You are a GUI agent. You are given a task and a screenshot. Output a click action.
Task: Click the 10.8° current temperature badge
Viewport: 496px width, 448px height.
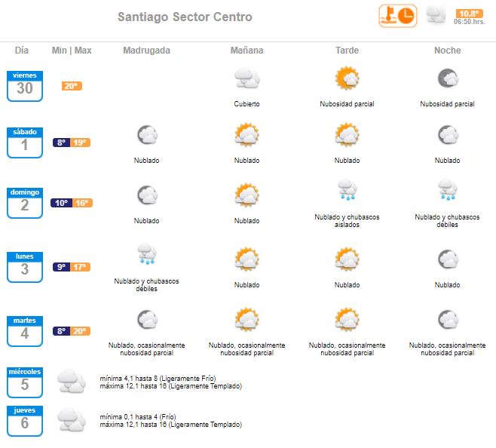[x=469, y=14]
